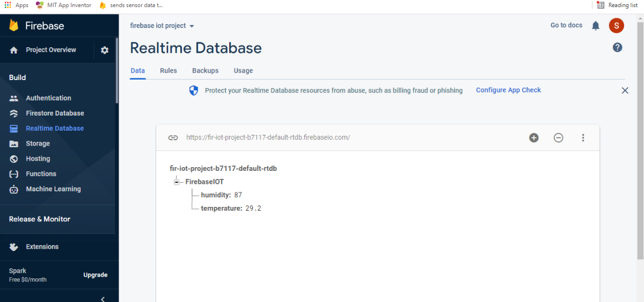Switch to the Backups tab
The image size is (644, 302).
206,70
